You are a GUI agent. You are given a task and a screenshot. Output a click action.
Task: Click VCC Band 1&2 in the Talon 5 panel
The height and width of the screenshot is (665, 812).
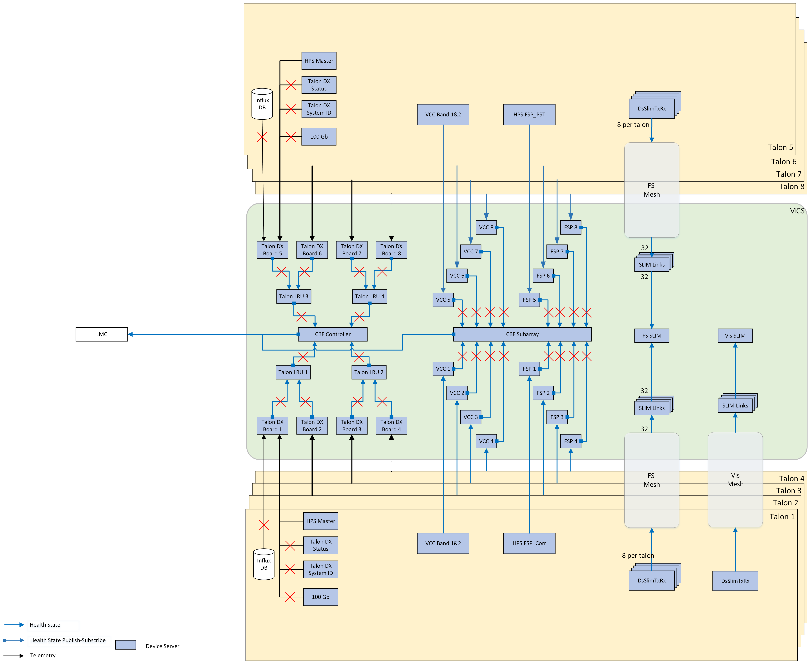tap(443, 115)
